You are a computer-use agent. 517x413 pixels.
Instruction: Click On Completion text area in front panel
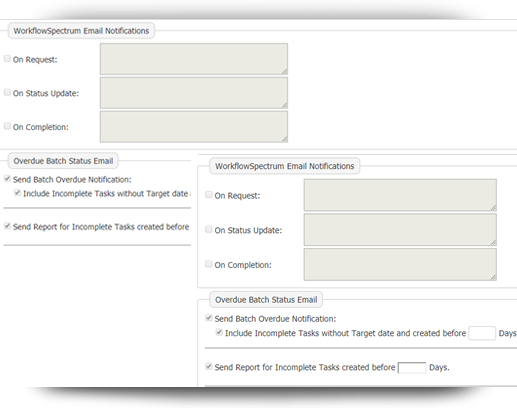point(400,264)
